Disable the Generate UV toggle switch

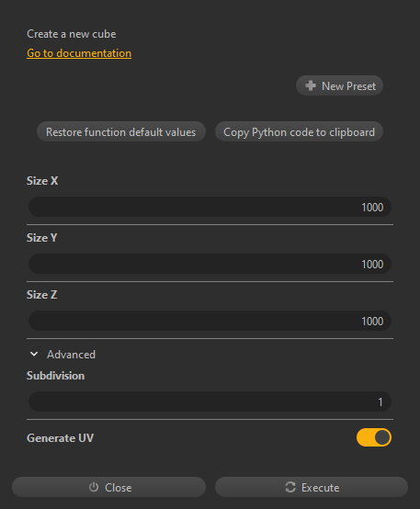click(x=374, y=437)
